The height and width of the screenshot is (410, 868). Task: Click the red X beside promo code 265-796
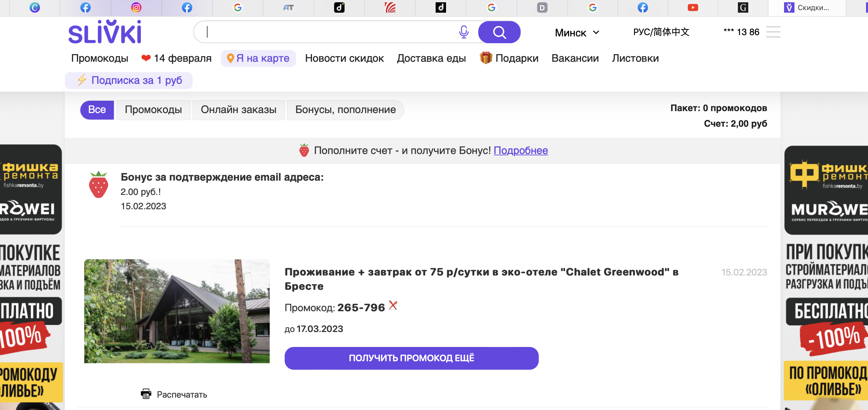point(393,305)
